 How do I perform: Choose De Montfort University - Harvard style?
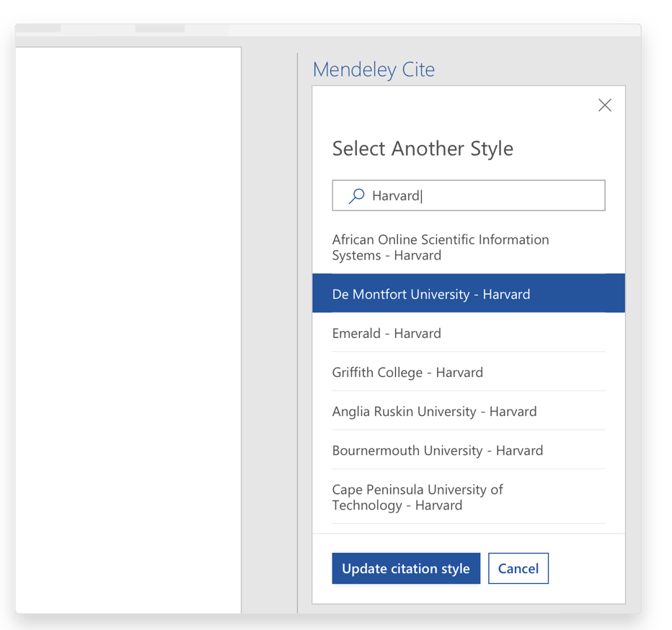click(x=431, y=294)
